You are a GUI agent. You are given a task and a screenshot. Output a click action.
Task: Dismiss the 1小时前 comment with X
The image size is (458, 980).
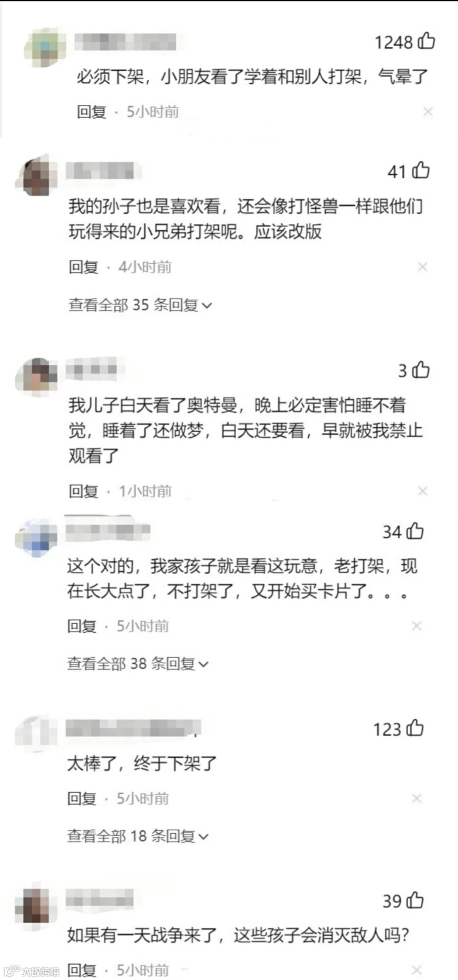pos(422,491)
